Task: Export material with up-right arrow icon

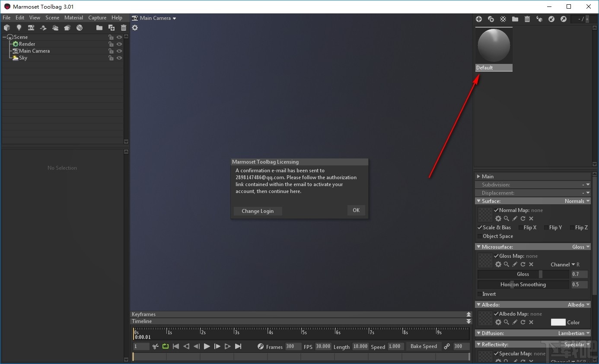Action: click(564, 19)
